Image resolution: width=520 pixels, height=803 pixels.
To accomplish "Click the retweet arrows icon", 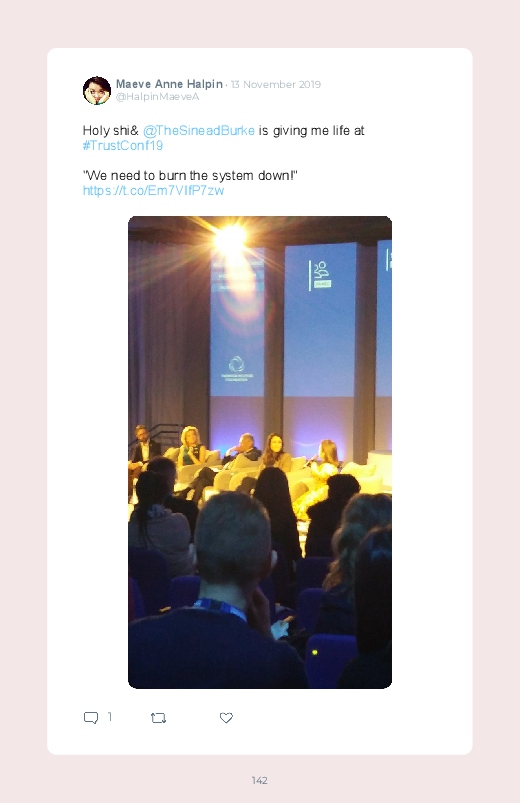I will click(x=158, y=718).
